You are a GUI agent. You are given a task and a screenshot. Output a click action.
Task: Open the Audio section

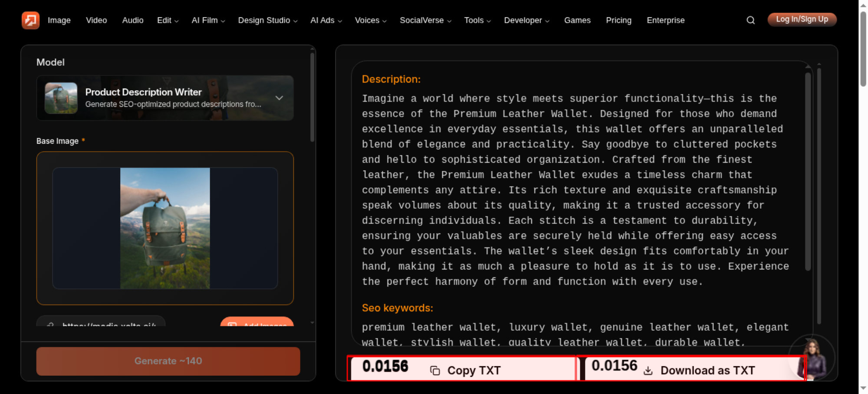pyautogui.click(x=133, y=20)
